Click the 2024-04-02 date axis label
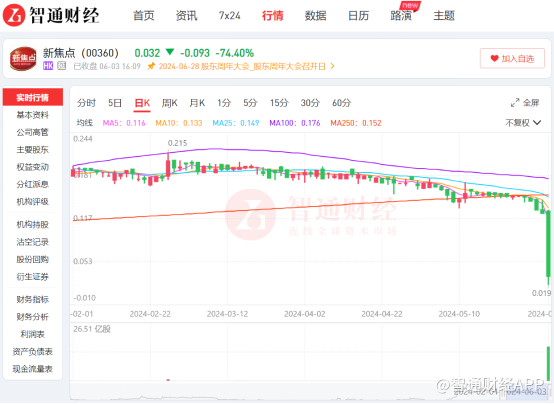554x404 pixels. click(305, 314)
